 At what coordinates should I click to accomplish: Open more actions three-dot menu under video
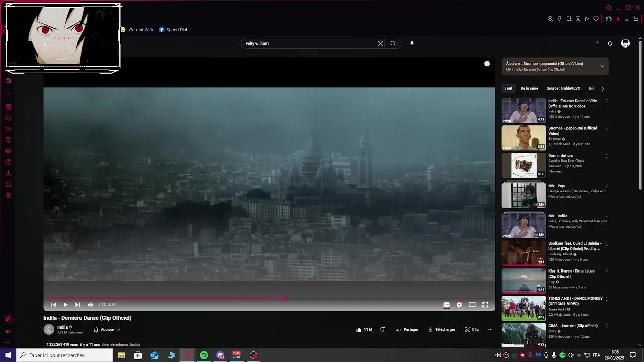(490, 330)
